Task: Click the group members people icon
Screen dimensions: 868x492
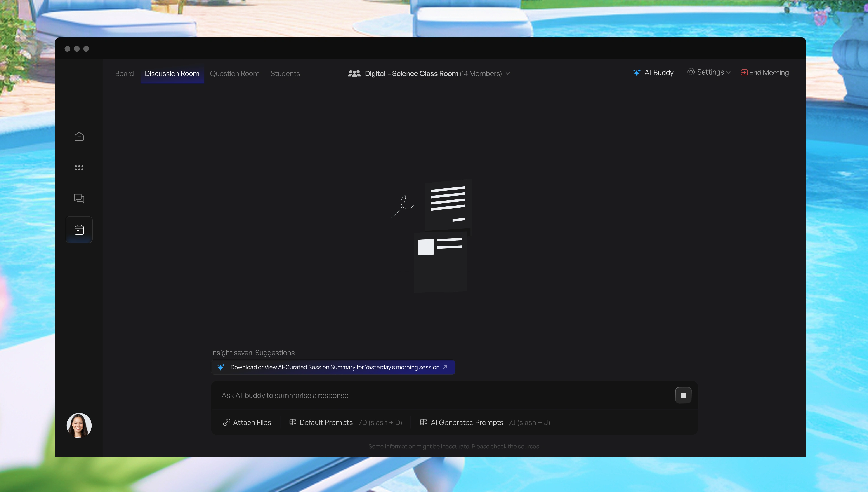Action: point(354,73)
